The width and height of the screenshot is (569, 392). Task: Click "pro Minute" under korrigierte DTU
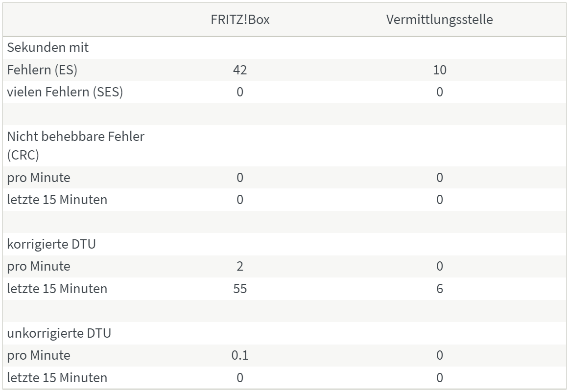click(x=39, y=266)
